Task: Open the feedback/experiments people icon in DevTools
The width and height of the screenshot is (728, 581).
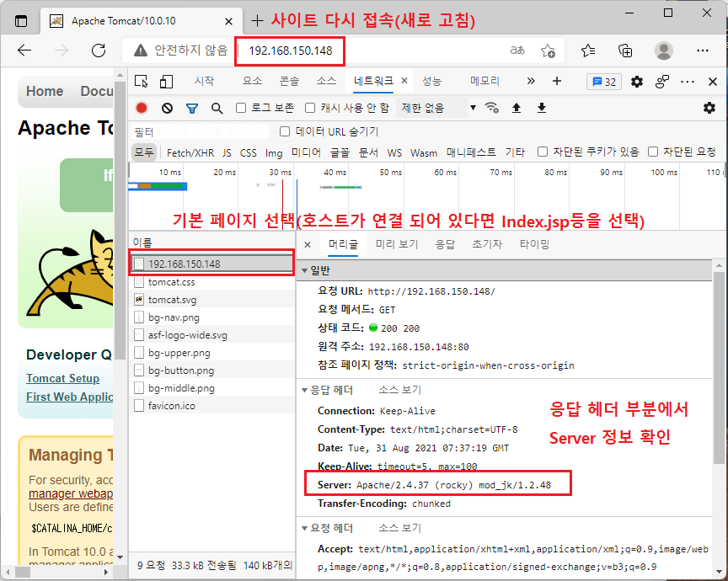Action: [662, 82]
